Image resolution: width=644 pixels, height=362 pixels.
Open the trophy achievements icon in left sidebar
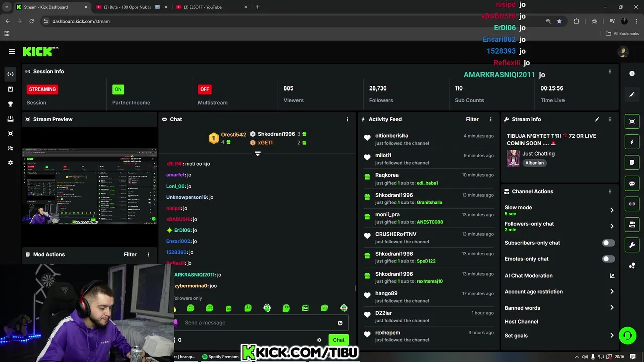click(10, 104)
